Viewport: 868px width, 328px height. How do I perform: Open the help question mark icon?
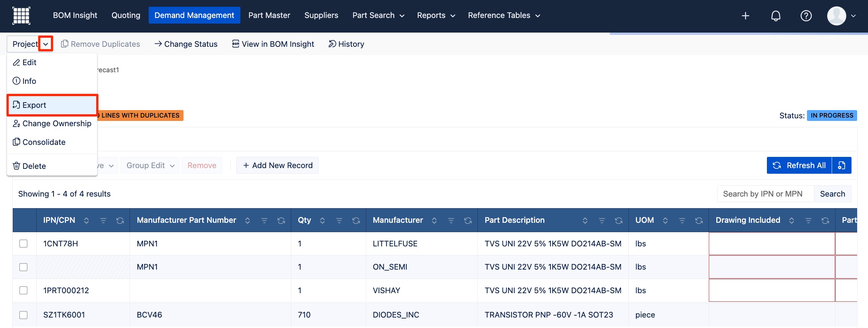pyautogui.click(x=806, y=16)
